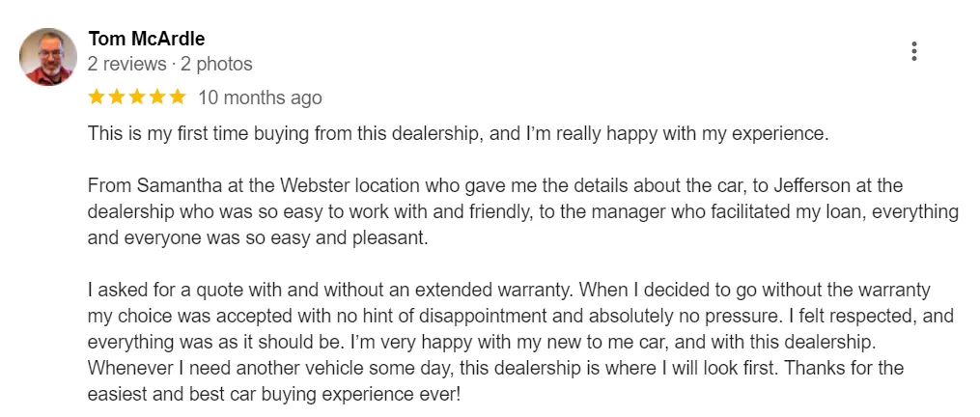Click the second gold rating star
The height and width of the screenshot is (417, 980).
117,97
